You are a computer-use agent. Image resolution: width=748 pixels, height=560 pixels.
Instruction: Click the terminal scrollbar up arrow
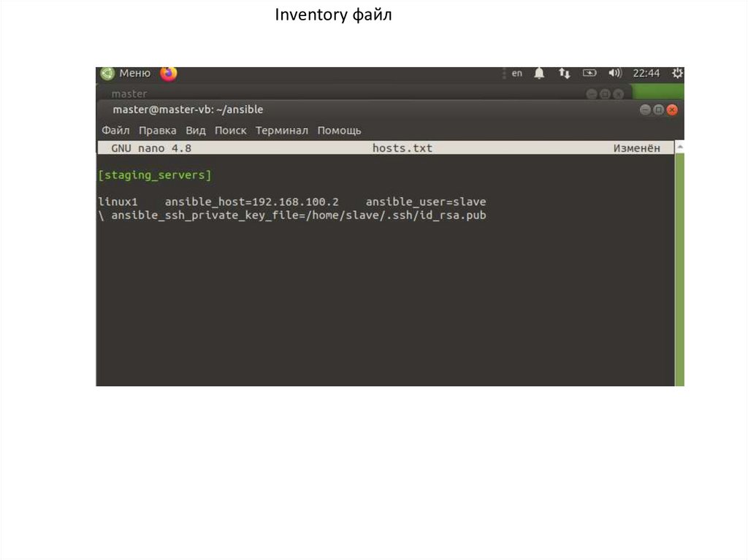pos(680,147)
